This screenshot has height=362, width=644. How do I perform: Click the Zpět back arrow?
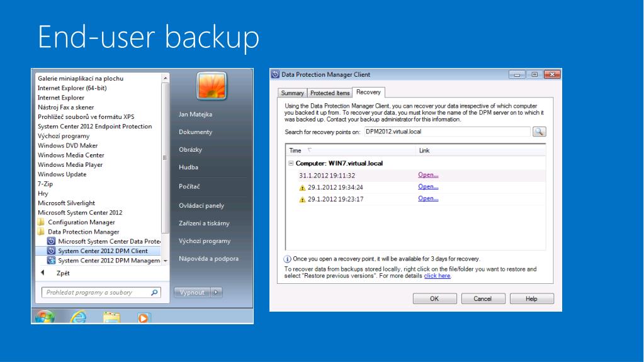[43, 273]
